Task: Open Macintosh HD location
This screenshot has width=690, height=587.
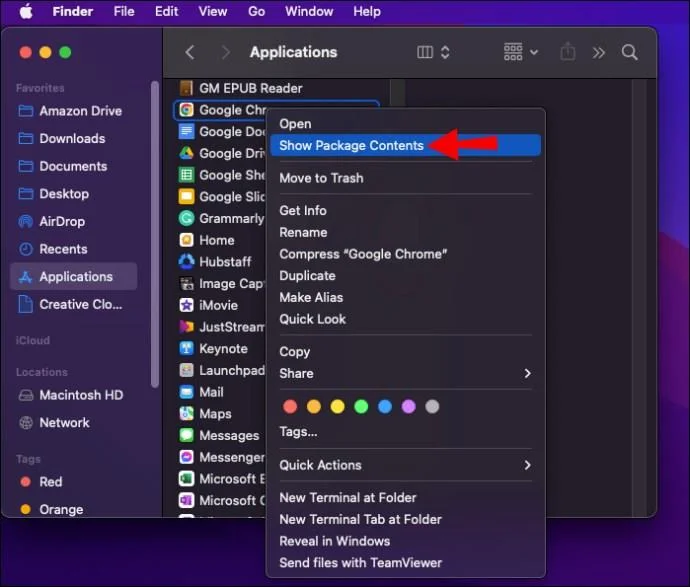Action: coord(71,395)
